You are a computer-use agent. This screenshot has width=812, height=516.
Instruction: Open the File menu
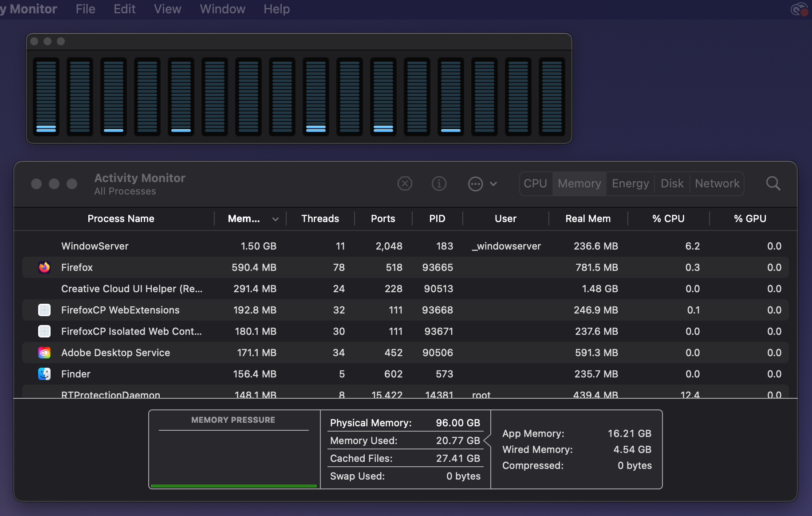click(x=86, y=9)
